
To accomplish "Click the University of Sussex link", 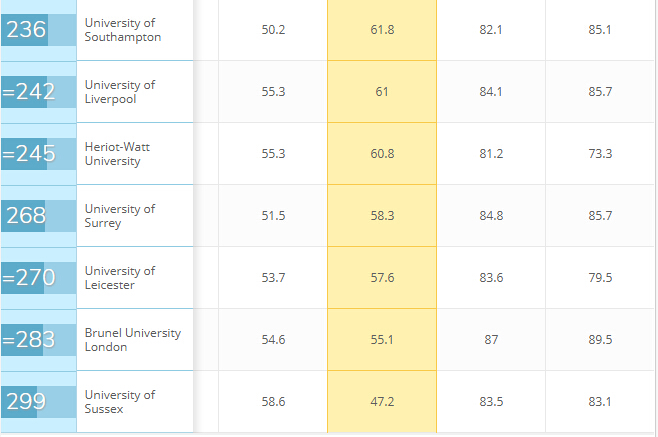I will 120,402.
